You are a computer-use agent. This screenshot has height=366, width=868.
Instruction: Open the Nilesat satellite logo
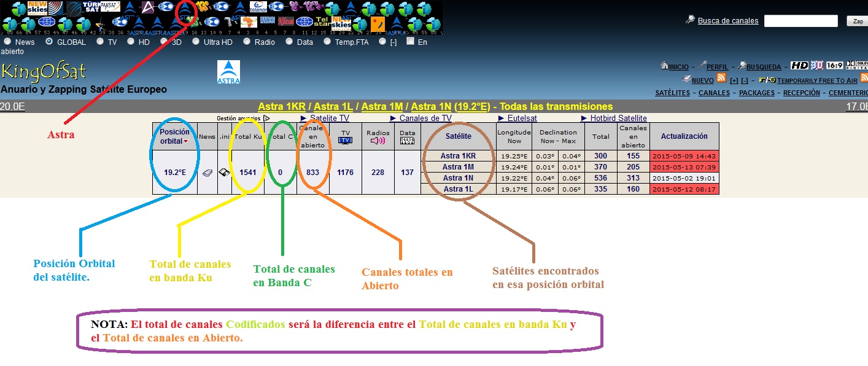(286, 22)
